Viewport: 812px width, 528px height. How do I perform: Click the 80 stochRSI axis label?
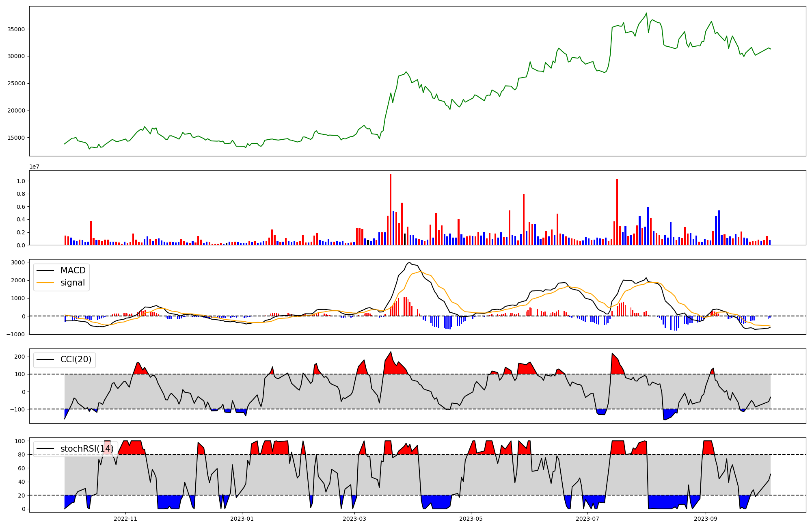tap(21, 455)
